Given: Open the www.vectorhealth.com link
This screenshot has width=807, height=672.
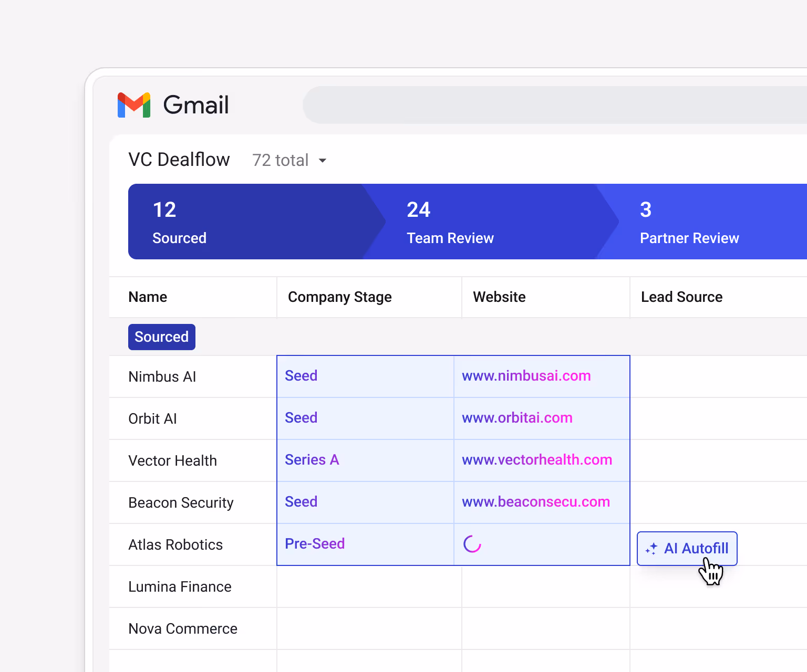Looking at the screenshot, I should (537, 460).
